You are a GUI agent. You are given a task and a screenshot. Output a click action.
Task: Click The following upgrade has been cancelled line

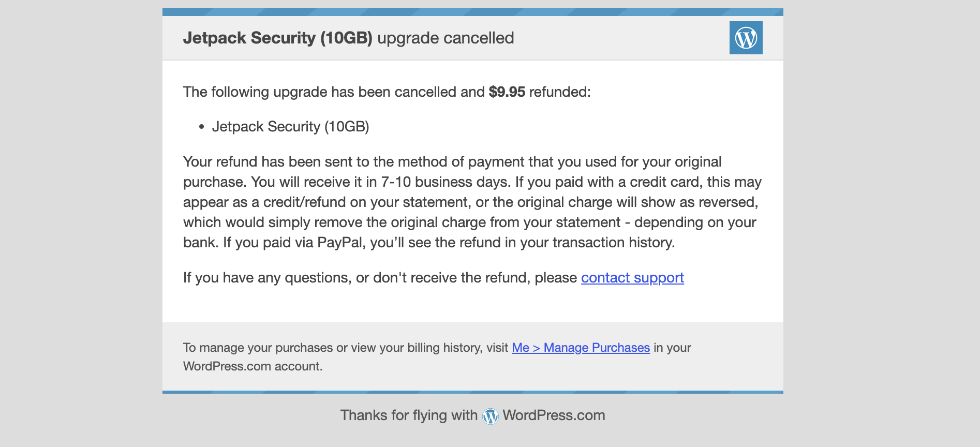(334, 92)
